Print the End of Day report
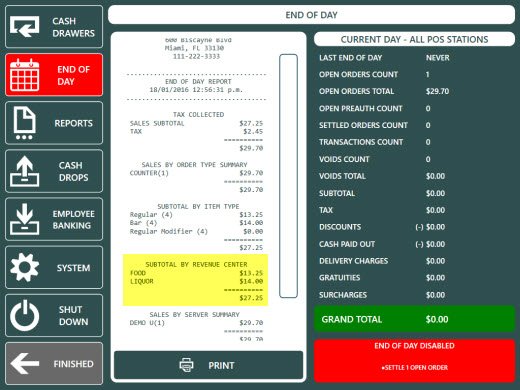Viewport: 520px width, 390px height. pos(209,365)
